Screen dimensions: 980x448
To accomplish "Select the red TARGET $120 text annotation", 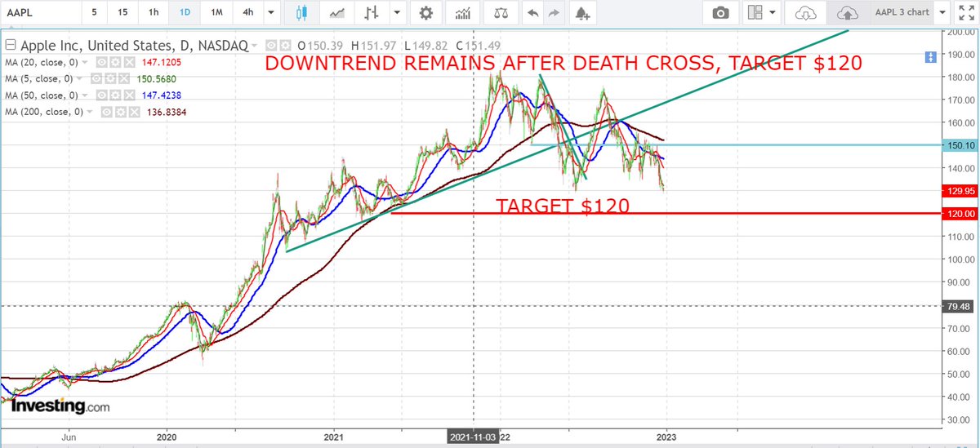I will pos(563,206).
